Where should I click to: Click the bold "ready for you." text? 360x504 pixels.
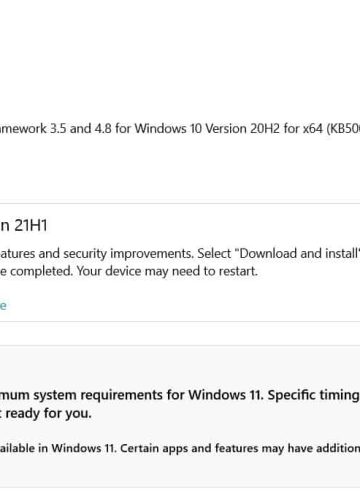tap(48, 413)
